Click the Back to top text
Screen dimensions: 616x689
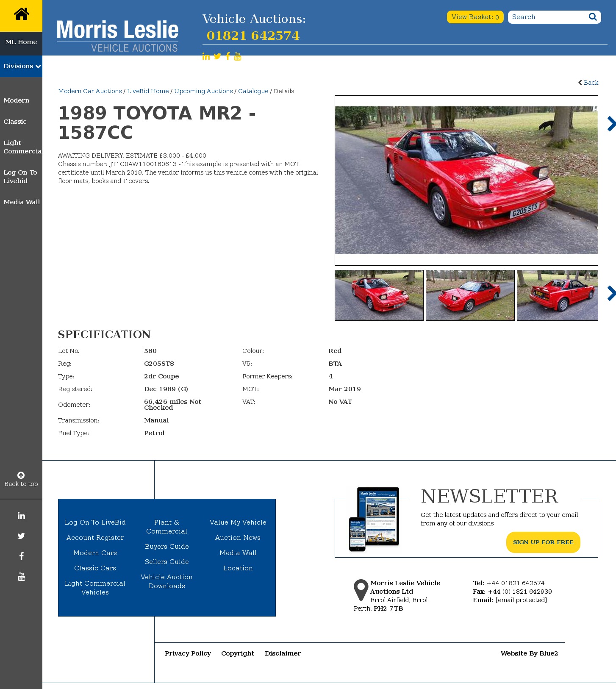click(x=21, y=484)
